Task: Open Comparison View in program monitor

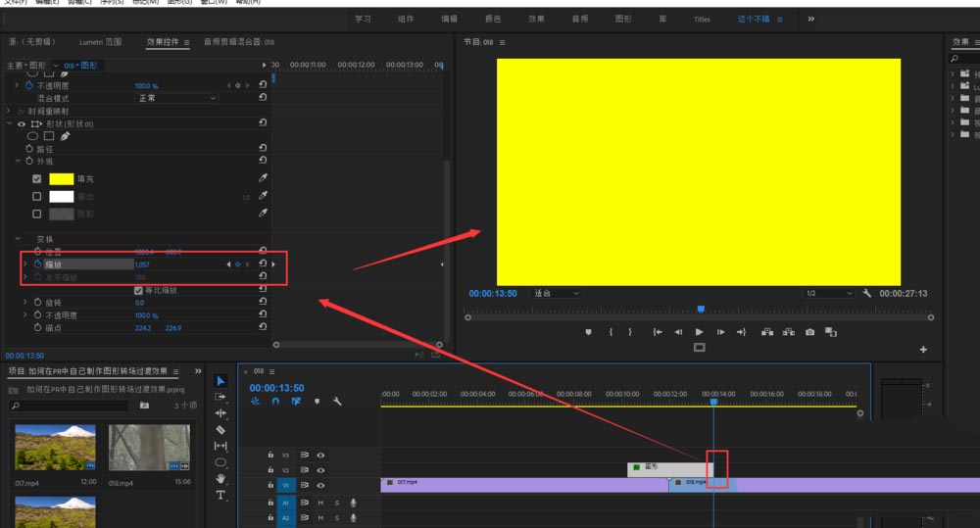Action: [x=831, y=332]
